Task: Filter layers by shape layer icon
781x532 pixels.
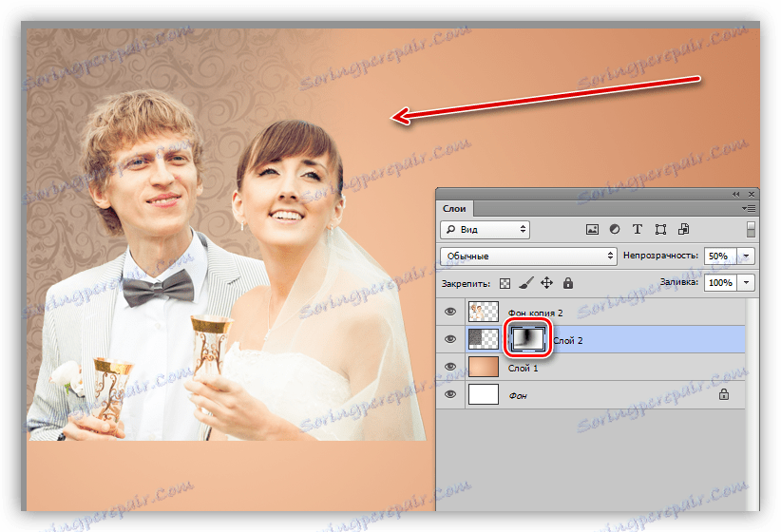Action: pos(660,229)
